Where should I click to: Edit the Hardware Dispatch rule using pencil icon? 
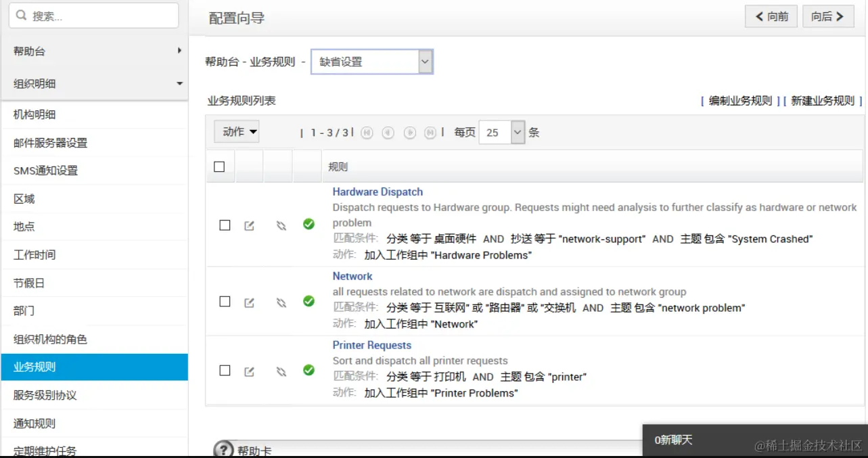click(249, 225)
